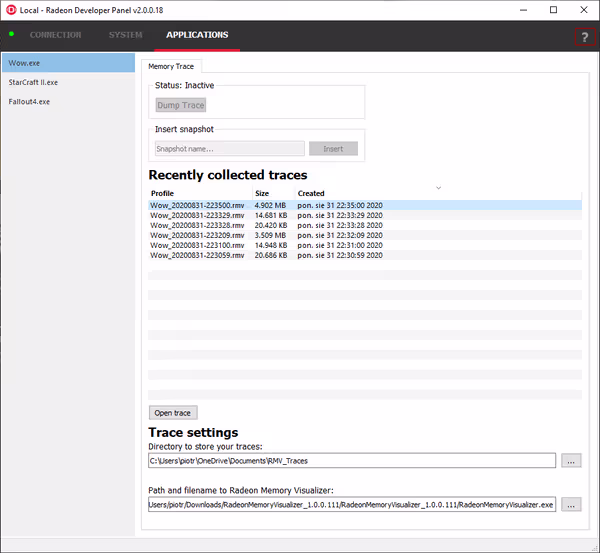This screenshot has width=600, height=553.
Task: Select StarCraft II.exe in the application list
Action: pyautogui.click(x=67, y=82)
